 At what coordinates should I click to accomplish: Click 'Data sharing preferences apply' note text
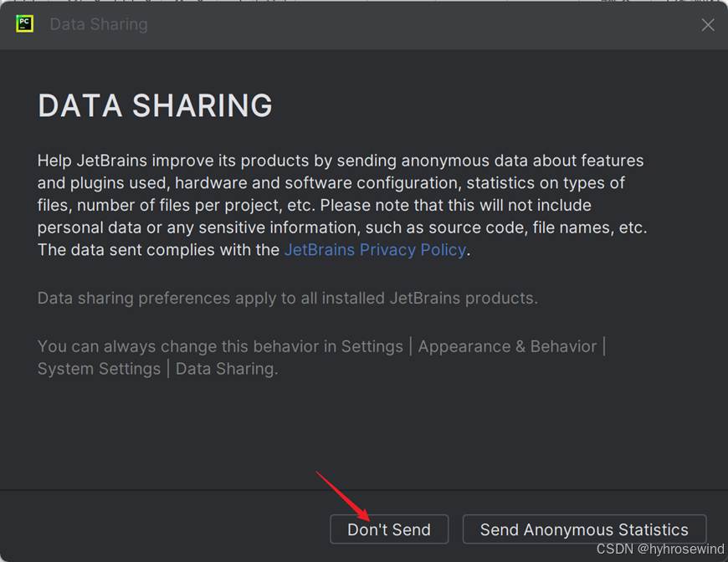(287, 298)
